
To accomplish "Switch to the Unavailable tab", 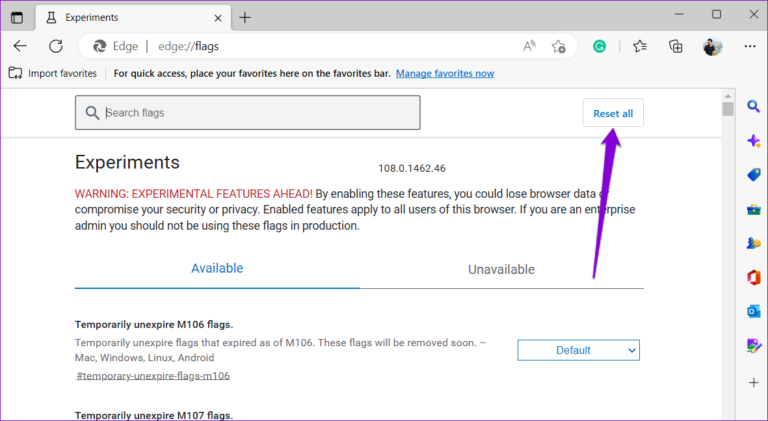I will pyautogui.click(x=501, y=269).
